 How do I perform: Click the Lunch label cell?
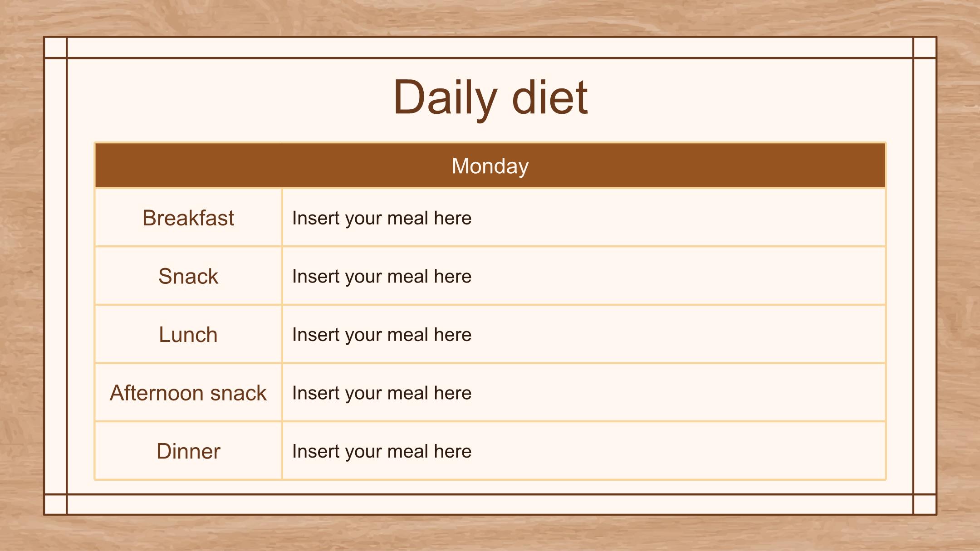coord(188,335)
